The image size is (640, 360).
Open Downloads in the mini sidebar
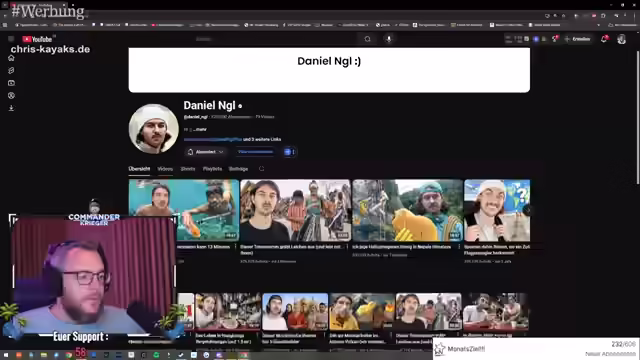click(x=11, y=108)
